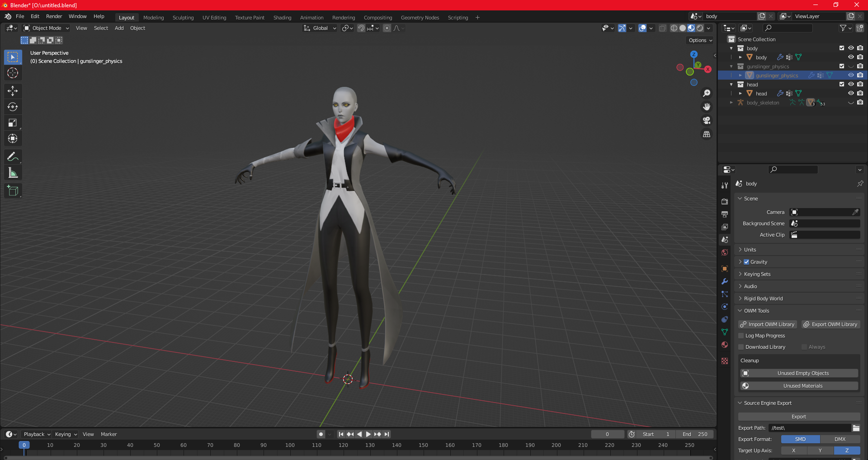
Task: Open the Add menu in viewport header
Action: point(119,28)
